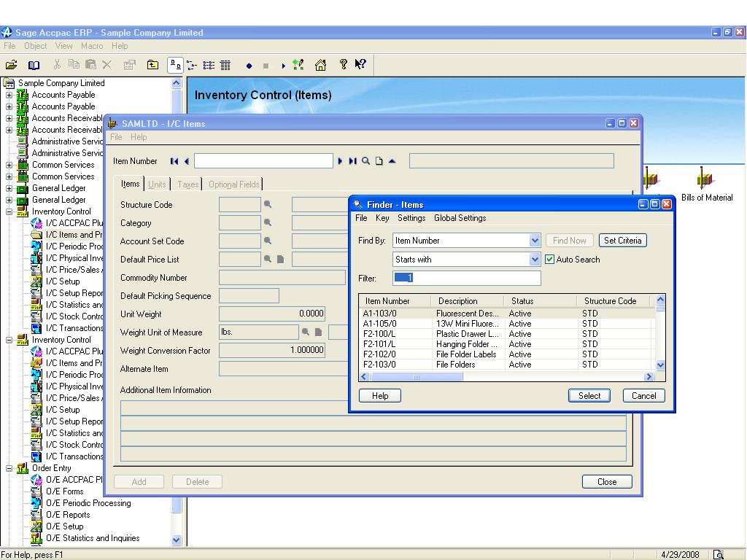Screen dimensions: 747x560
Task: Select the A1-105/0 row in Finder
Action: [x=507, y=324]
